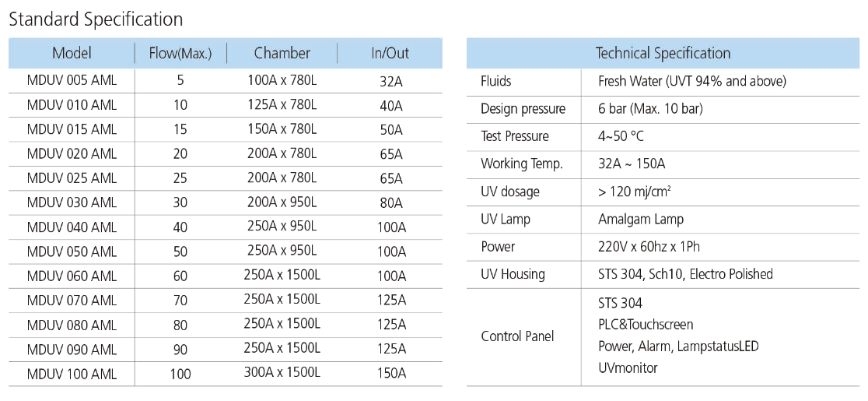Click the MDUV 060 AML model name
This screenshot has width=868, height=401.
tap(72, 276)
